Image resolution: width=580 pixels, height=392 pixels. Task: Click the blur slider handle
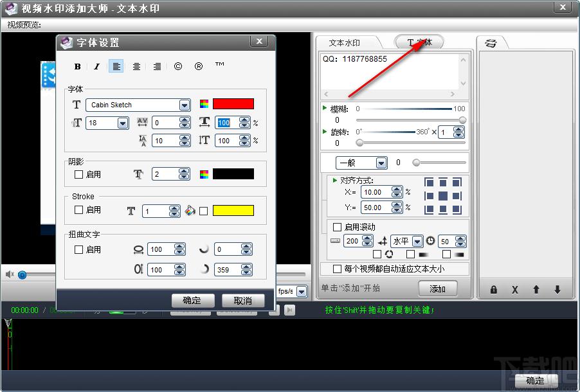462,120
